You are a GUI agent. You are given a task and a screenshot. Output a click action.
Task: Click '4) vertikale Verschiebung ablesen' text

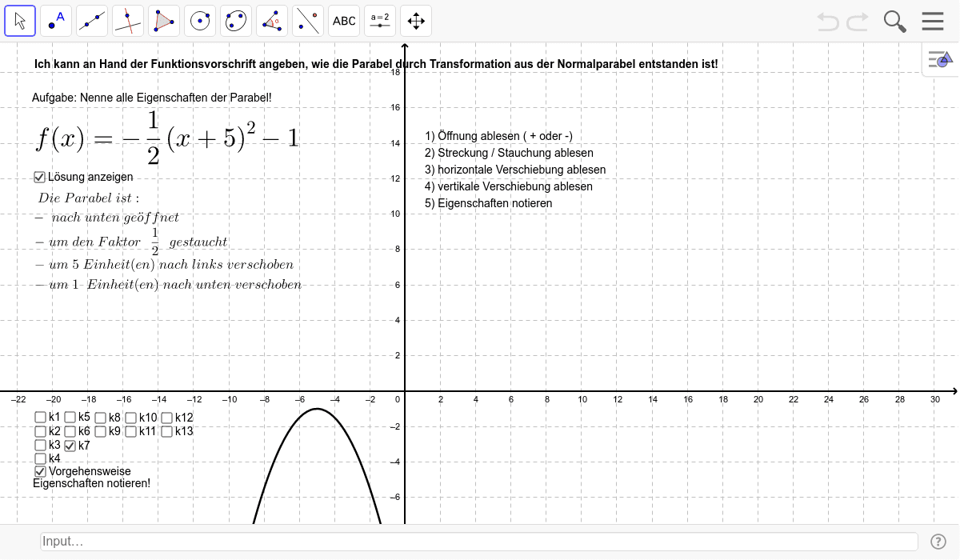click(510, 186)
